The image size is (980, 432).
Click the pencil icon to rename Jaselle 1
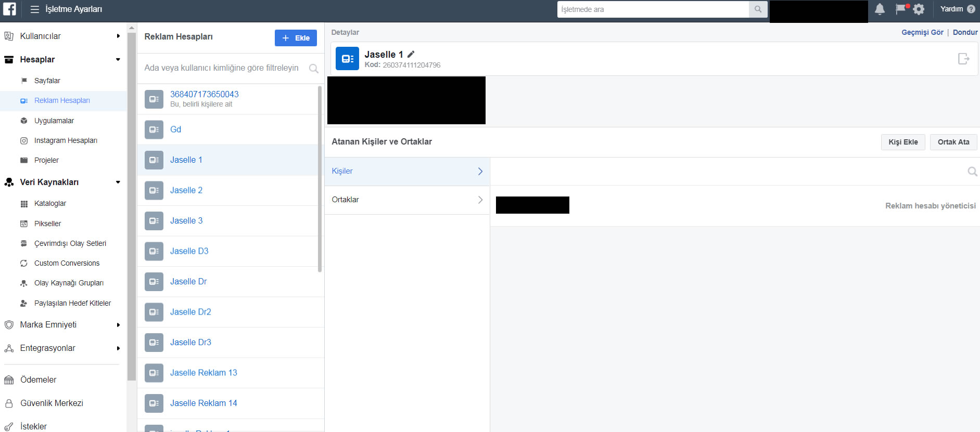pyautogui.click(x=411, y=54)
